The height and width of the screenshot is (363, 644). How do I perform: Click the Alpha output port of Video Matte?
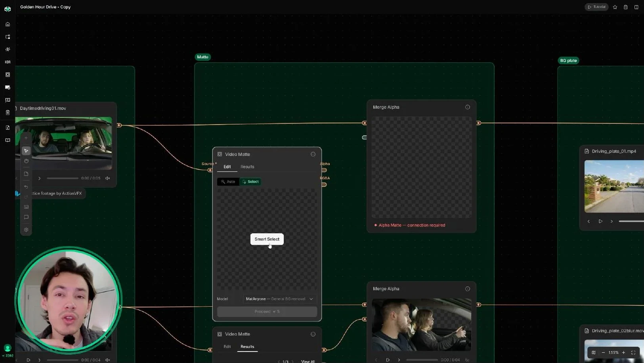[324, 170]
